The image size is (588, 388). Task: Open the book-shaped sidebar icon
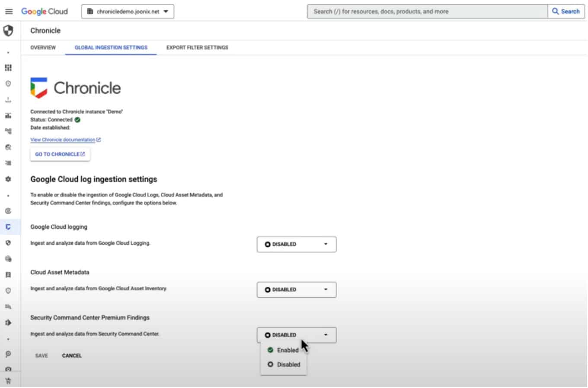[x=8, y=275]
